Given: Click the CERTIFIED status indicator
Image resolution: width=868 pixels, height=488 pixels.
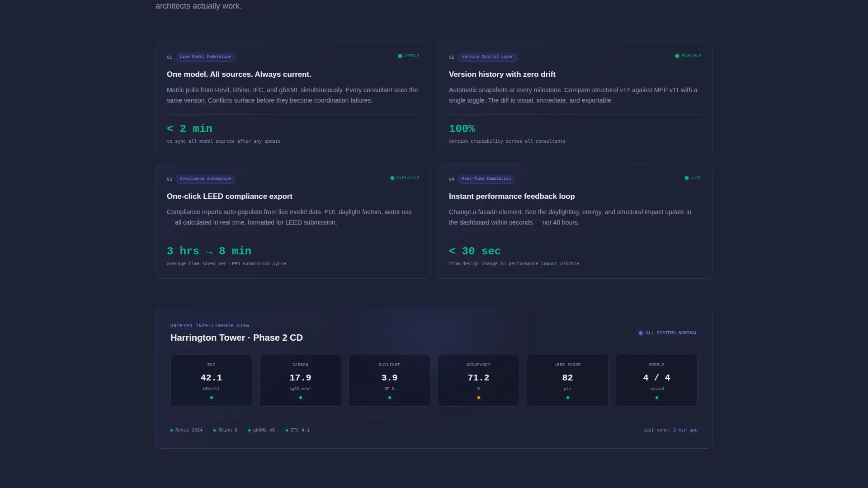Looking at the screenshot, I should click(405, 178).
